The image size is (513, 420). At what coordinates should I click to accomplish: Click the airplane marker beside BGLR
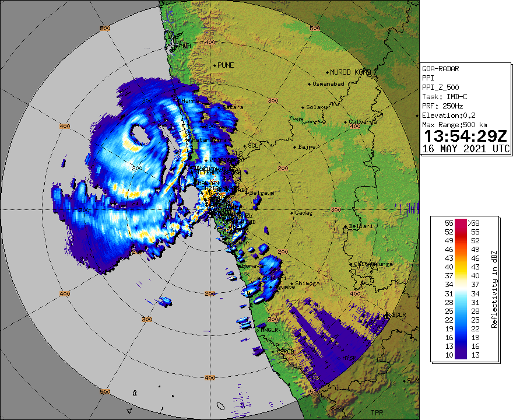[x=387, y=315]
